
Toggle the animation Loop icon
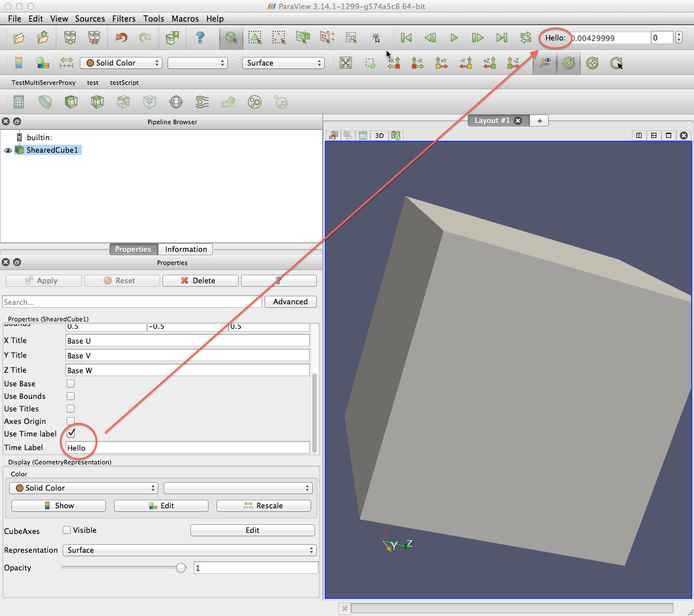point(525,38)
